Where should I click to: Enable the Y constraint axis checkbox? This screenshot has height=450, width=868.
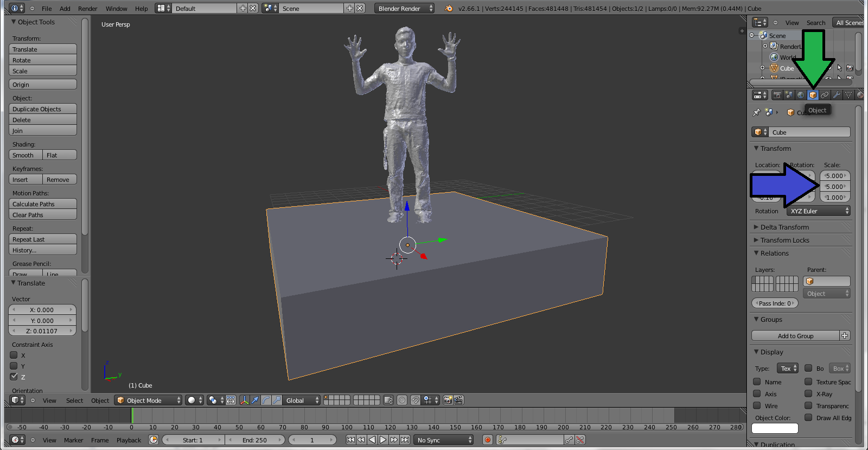coord(14,366)
